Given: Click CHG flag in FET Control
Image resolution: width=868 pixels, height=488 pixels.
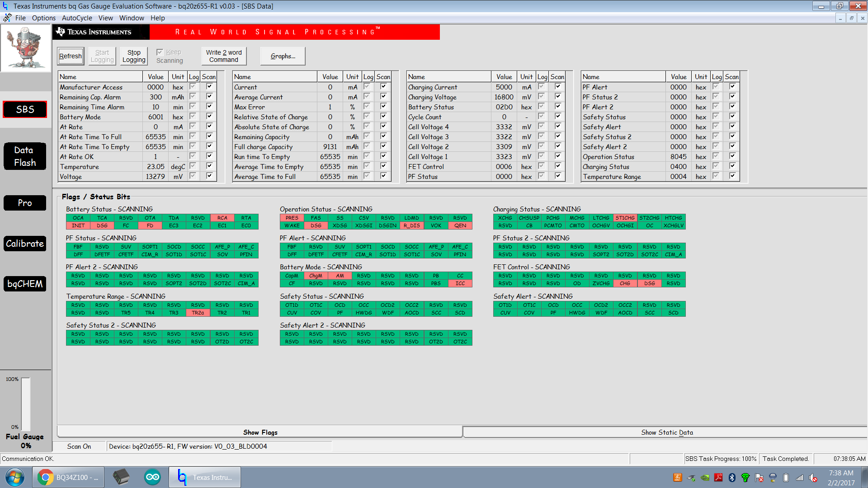Looking at the screenshot, I should click(x=625, y=283).
